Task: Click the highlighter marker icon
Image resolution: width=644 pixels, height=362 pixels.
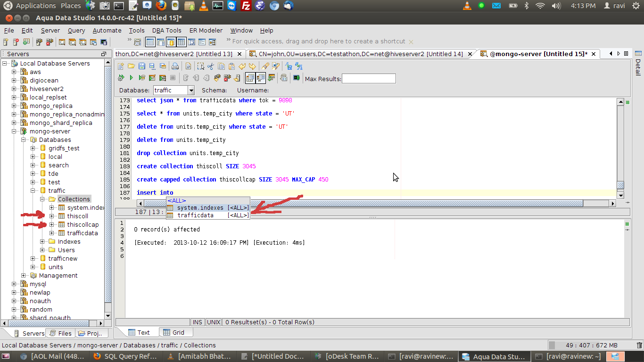Action: pyautogui.click(x=265, y=66)
